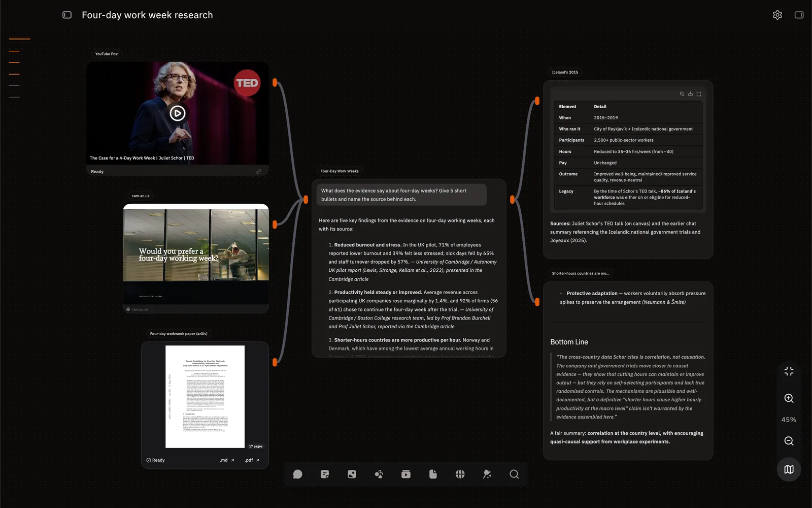Click the Four-day workweek paper (arXiv) label
Viewport: 812px width, 508px height.
[x=179, y=334]
